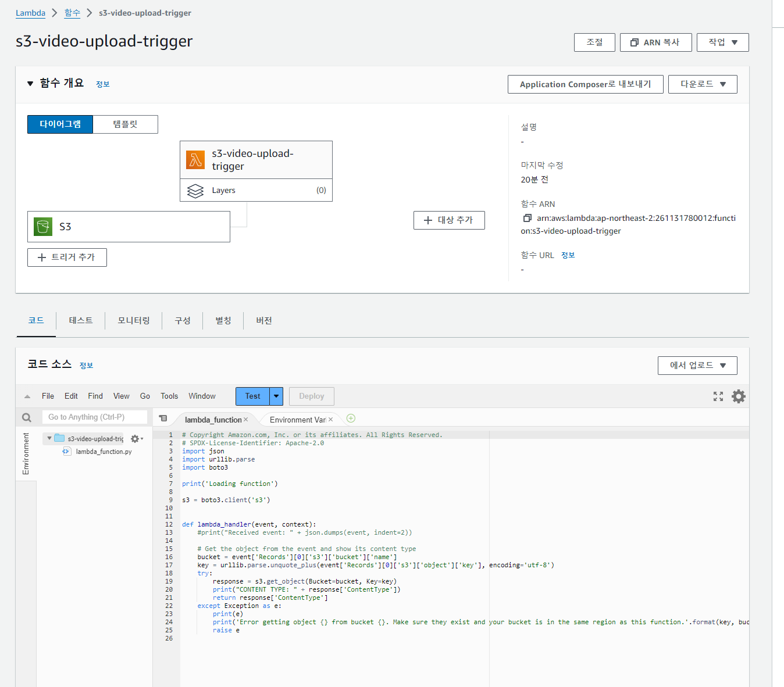Image resolution: width=784 pixels, height=687 pixels.
Task: Click the Layers row in diagram
Action: (x=256, y=191)
